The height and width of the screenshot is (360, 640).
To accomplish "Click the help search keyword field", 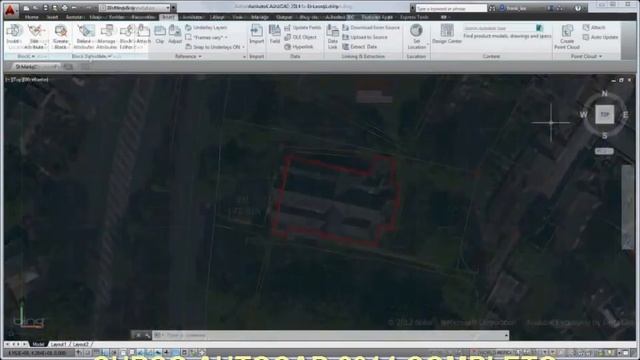I will [451, 8].
